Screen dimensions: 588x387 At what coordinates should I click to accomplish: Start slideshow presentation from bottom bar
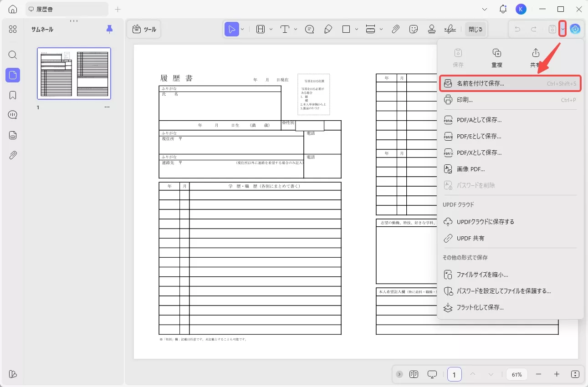[432, 374]
